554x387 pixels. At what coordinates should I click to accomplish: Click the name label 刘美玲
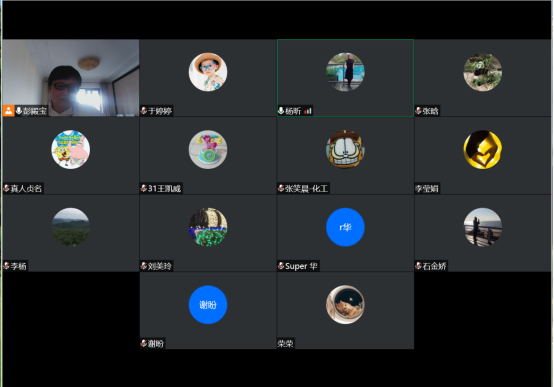click(160, 266)
